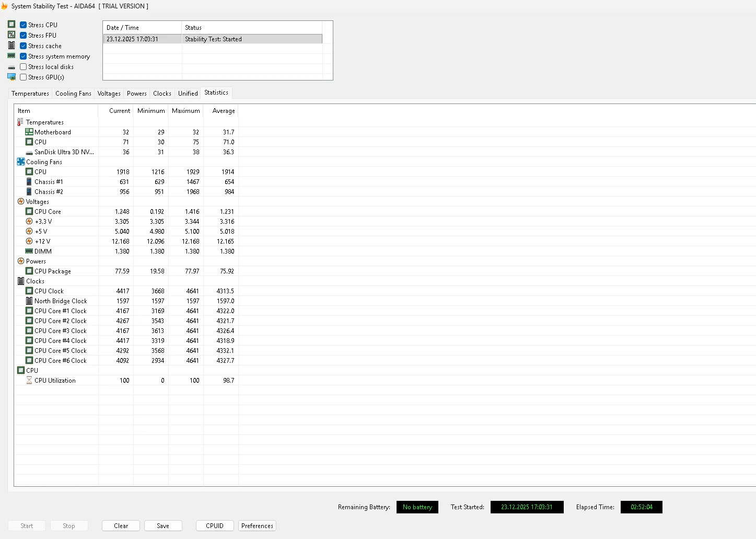This screenshot has height=539, width=756.
Task: Open the CPUID button
Action: pos(215,526)
